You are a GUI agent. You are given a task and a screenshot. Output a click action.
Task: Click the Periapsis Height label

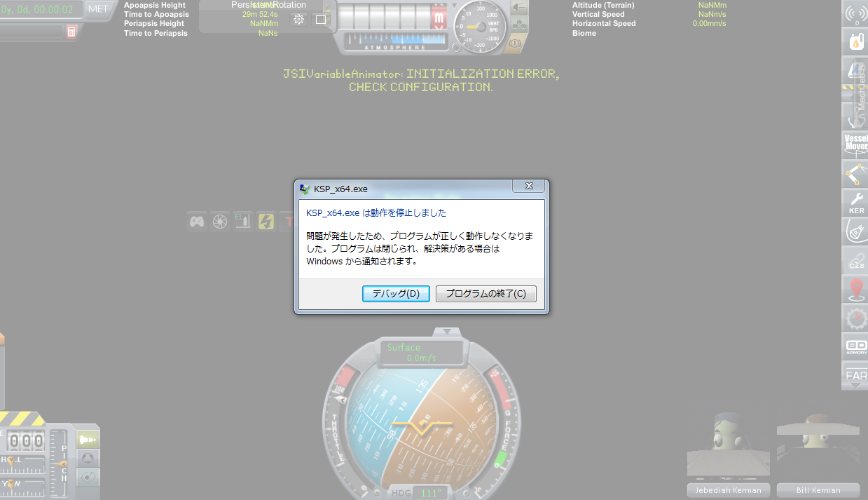[154, 23]
